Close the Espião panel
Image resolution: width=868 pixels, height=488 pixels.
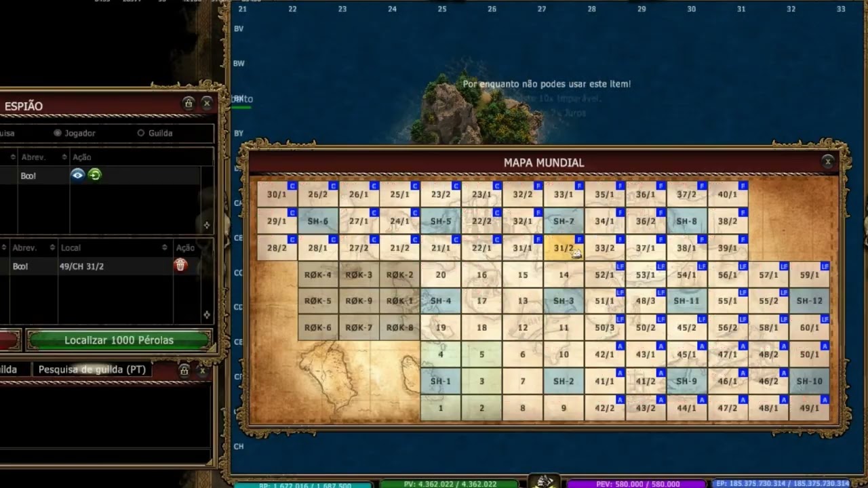tap(207, 103)
